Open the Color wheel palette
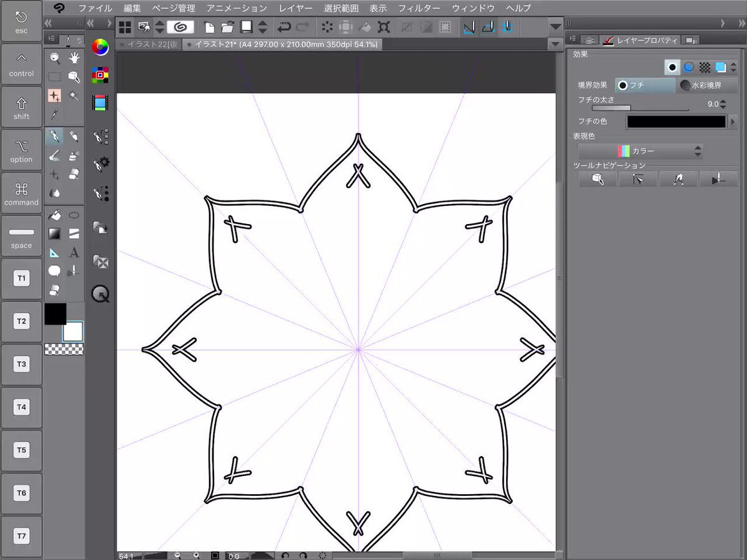This screenshot has height=560, width=747. point(100,47)
